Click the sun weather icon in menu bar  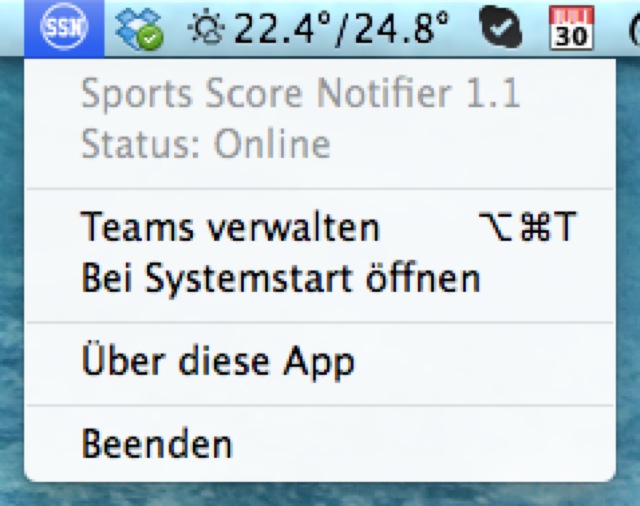pyautogui.click(x=206, y=29)
